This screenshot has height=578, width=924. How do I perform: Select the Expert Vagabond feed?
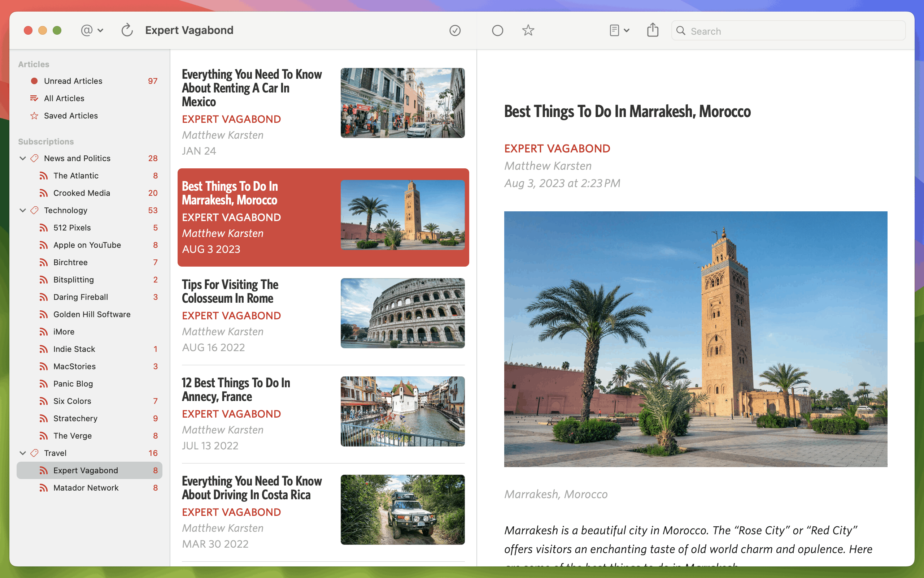(x=90, y=470)
